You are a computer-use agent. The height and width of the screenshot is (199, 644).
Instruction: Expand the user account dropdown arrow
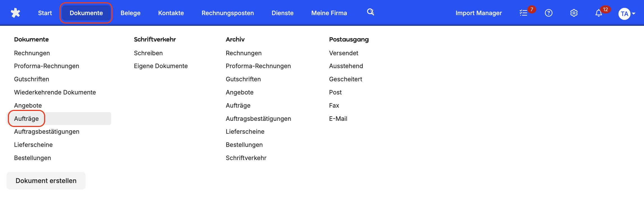pyautogui.click(x=634, y=14)
